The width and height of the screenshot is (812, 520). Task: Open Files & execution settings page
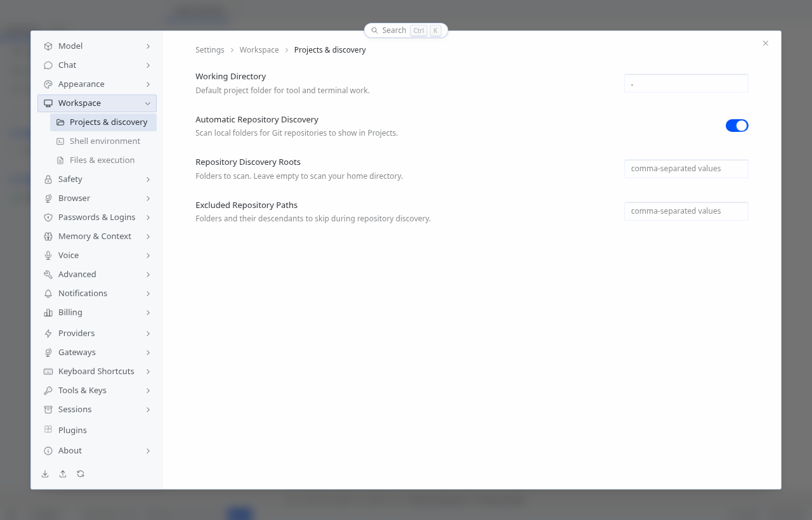click(x=103, y=160)
